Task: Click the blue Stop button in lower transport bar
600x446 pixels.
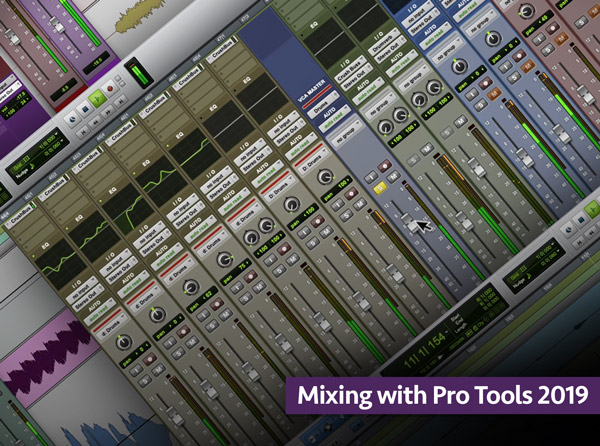Action: pyautogui.click(x=581, y=220)
